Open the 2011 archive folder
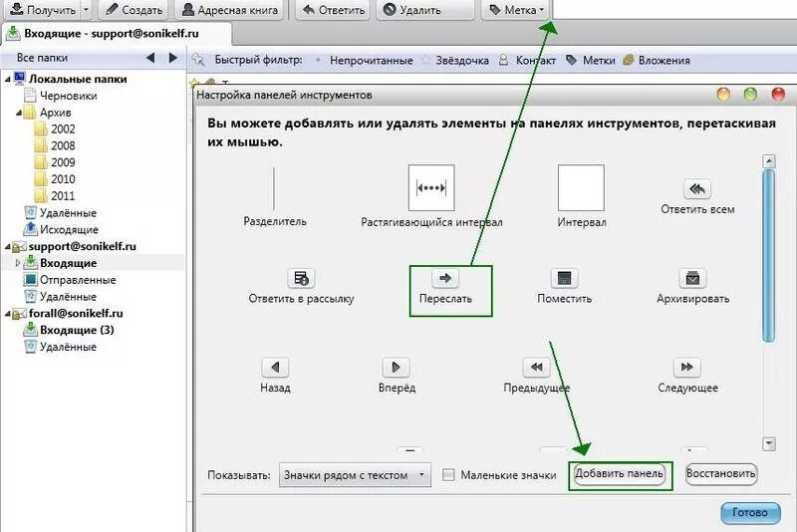This screenshot has height=532, width=797. (55, 196)
